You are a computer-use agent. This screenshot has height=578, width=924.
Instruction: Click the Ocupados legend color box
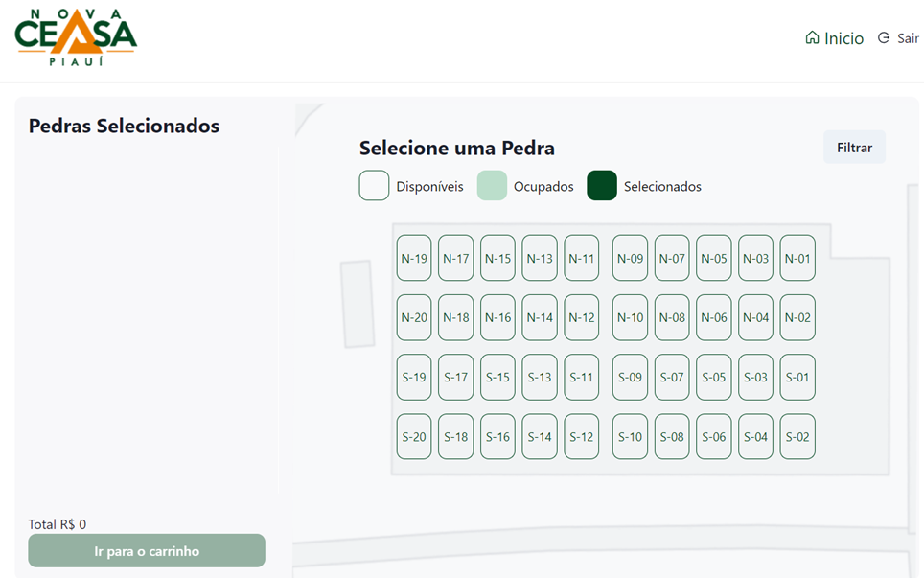pos(492,186)
